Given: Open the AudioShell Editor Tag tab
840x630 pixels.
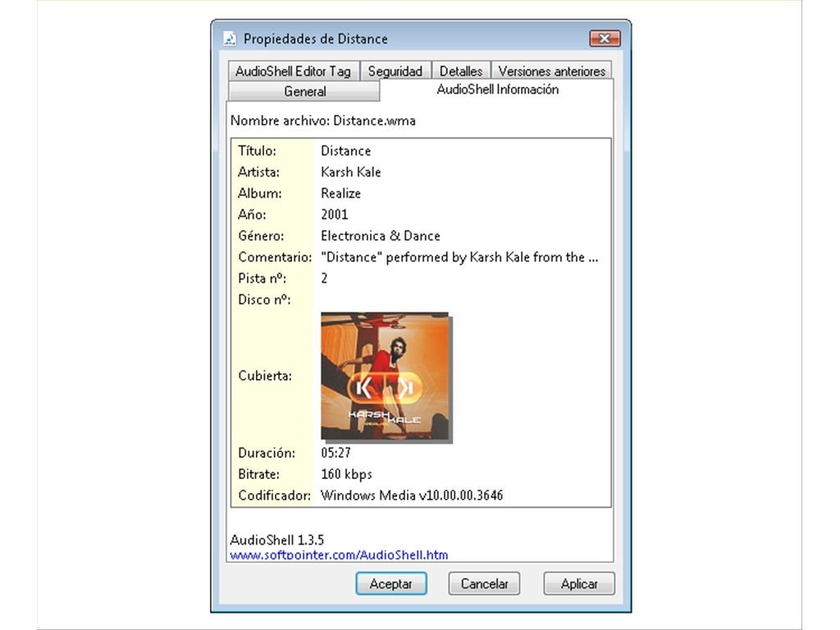Looking at the screenshot, I should click(x=293, y=71).
